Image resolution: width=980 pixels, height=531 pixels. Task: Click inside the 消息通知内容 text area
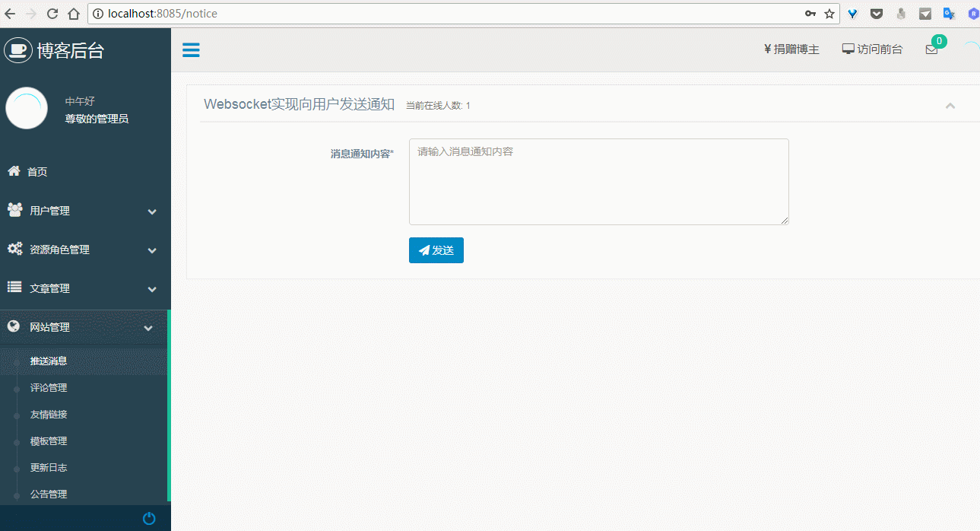point(598,181)
